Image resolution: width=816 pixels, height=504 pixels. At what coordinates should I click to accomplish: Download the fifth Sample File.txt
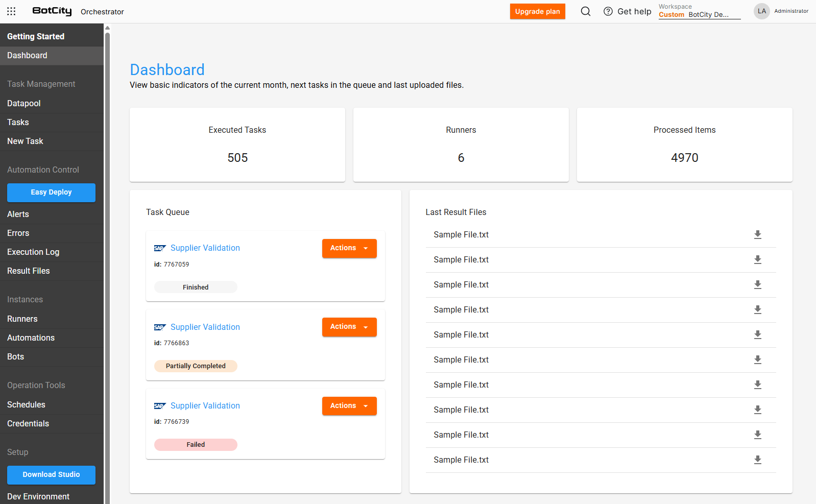tap(758, 334)
